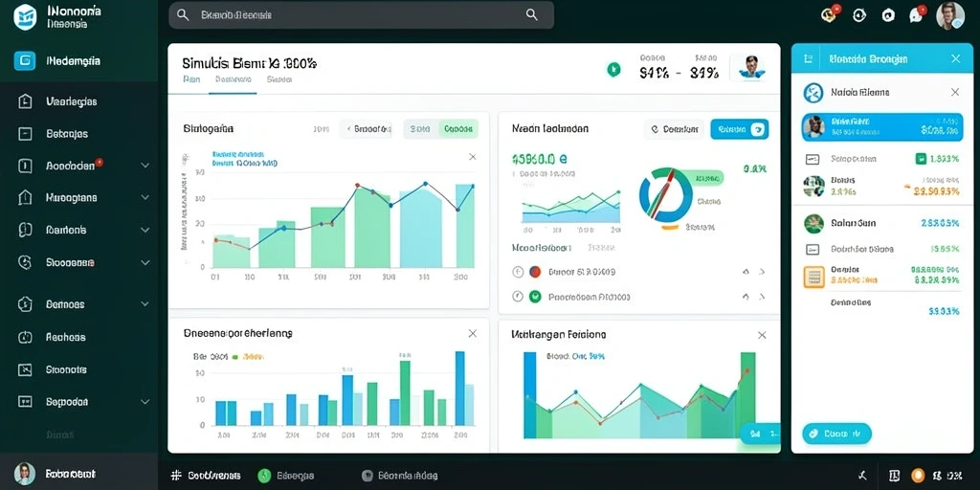
Task: Click the magnifier icon inside the search bar
Action: pyautogui.click(x=532, y=15)
